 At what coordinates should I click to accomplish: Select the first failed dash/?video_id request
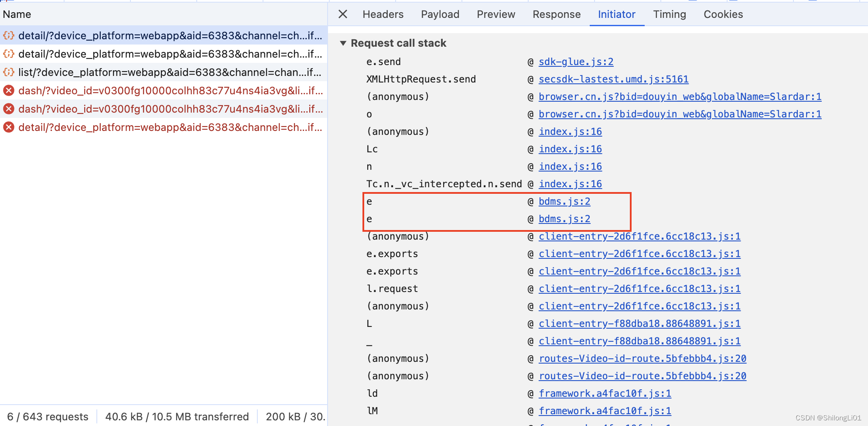click(164, 90)
